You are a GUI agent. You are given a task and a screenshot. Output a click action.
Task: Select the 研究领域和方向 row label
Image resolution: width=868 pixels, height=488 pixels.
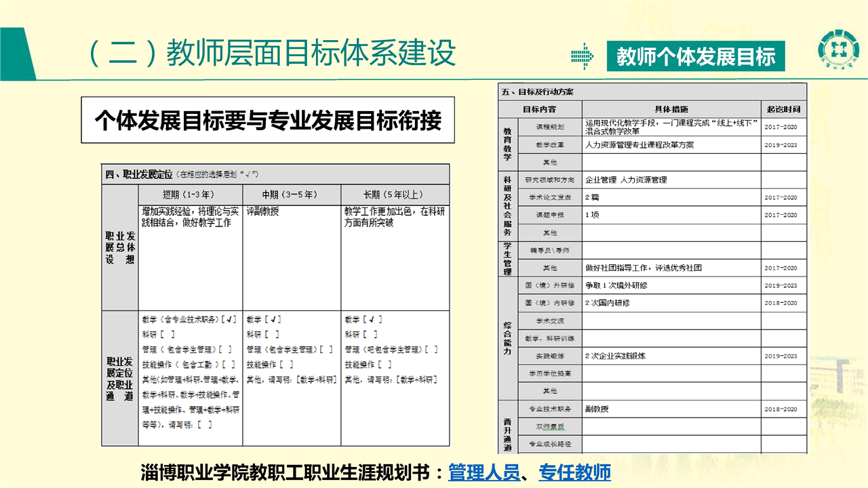click(x=550, y=180)
